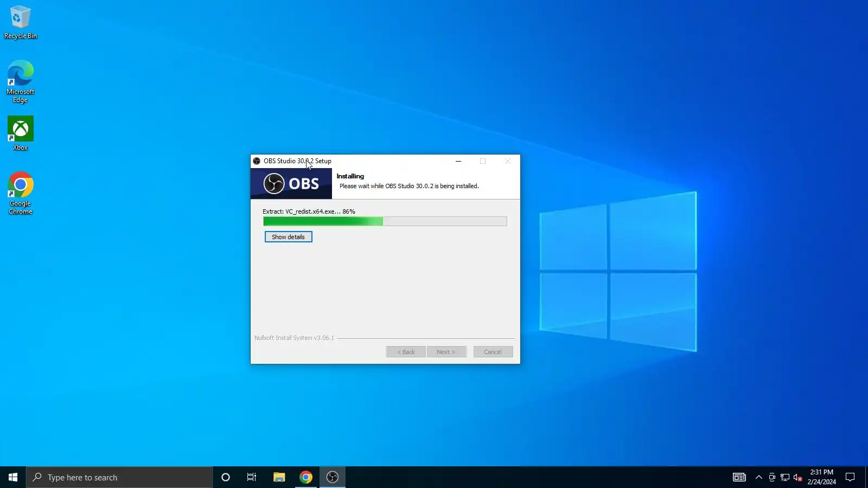Click the "Extract: VC_redist.x64.exe... 86%" status text
Screen dimensions: 868x488
[309, 211]
